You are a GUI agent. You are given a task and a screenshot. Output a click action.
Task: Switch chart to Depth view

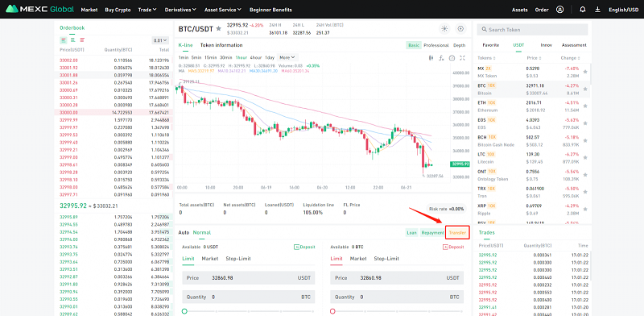point(459,45)
